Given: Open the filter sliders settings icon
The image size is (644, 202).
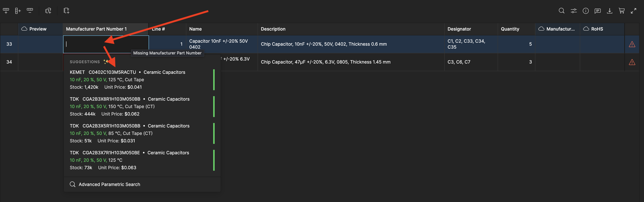Looking at the screenshot, I should pos(573,11).
